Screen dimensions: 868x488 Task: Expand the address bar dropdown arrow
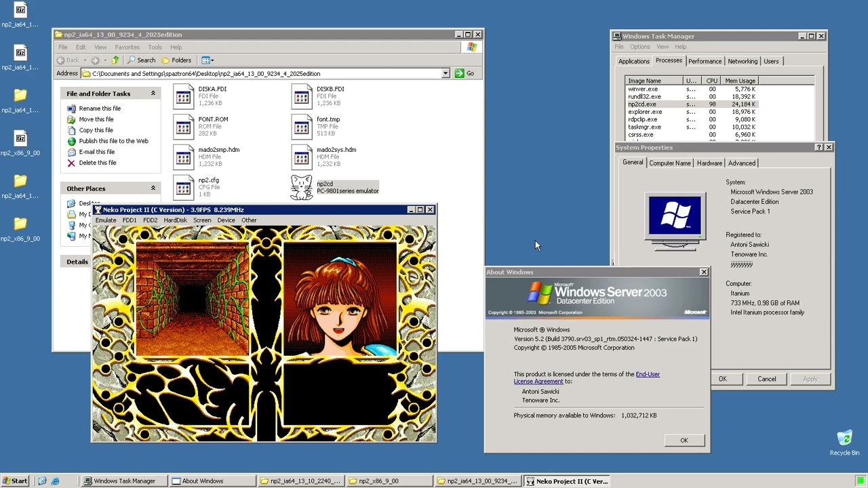click(446, 73)
